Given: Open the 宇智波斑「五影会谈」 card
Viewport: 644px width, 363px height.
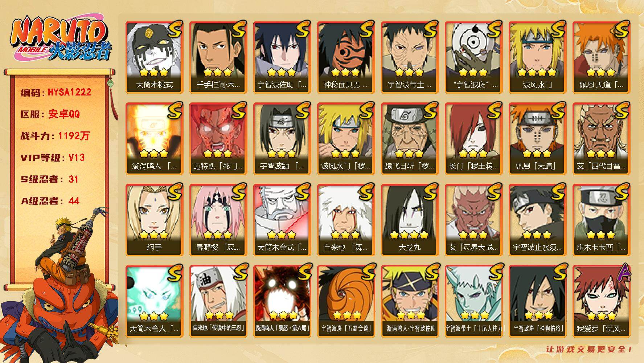Looking at the screenshot, I should click(346, 301).
